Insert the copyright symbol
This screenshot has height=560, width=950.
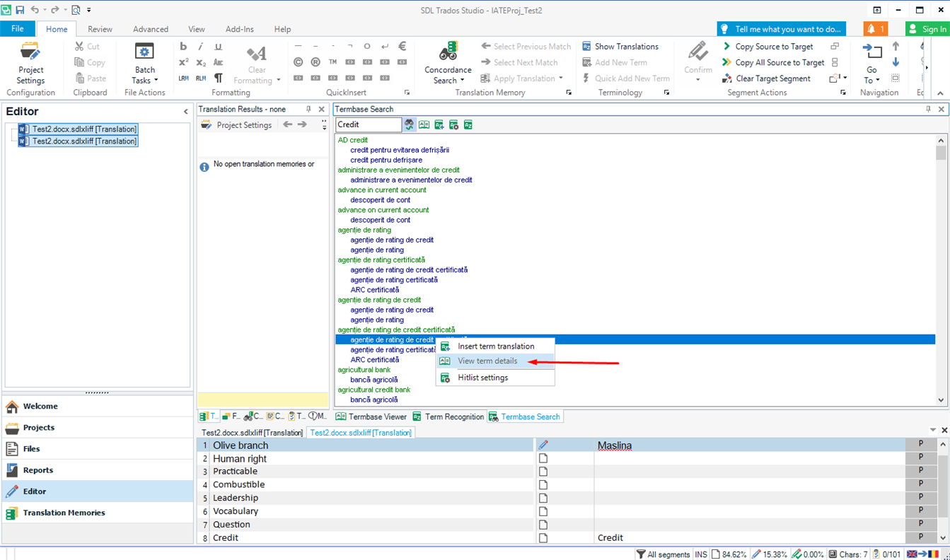point(298,62)
